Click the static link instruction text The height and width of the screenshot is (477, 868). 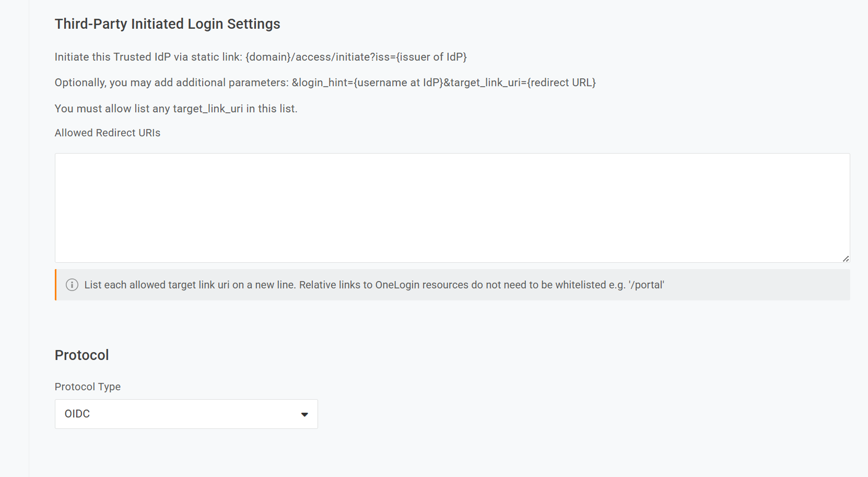[x=260, y=56]
